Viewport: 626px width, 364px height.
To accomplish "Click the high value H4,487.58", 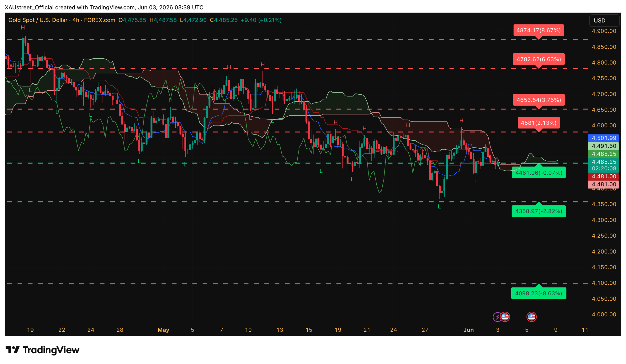I will click(x=163, y=20).
